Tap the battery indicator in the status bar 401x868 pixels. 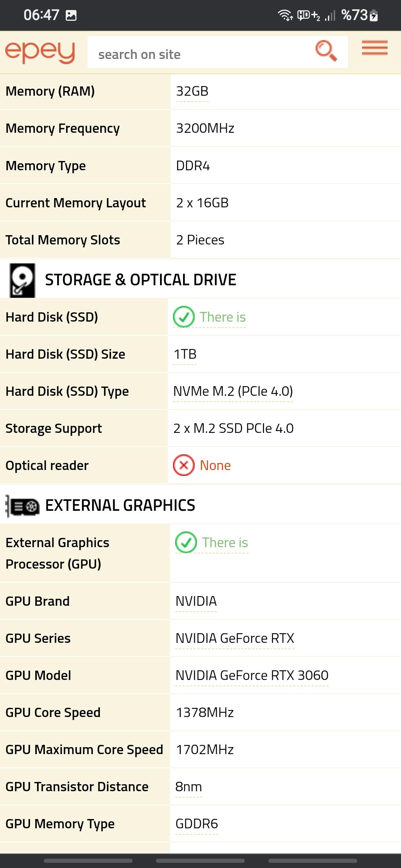click(373, 15)
